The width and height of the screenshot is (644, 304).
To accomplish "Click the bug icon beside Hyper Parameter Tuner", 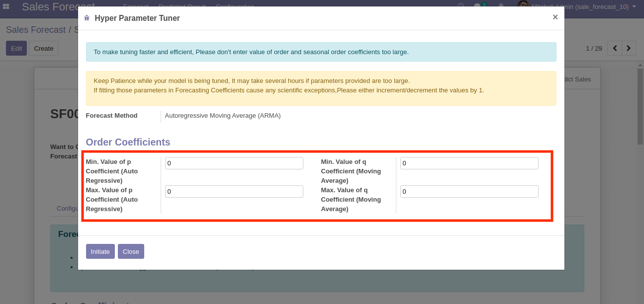I will tap(87, 18).
